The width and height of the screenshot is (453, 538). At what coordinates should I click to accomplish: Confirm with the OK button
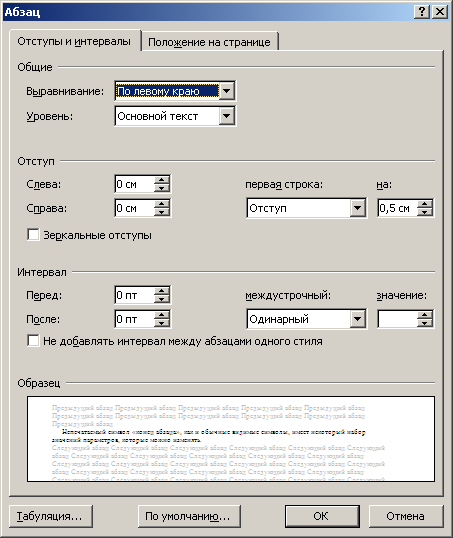click(322, 516)
